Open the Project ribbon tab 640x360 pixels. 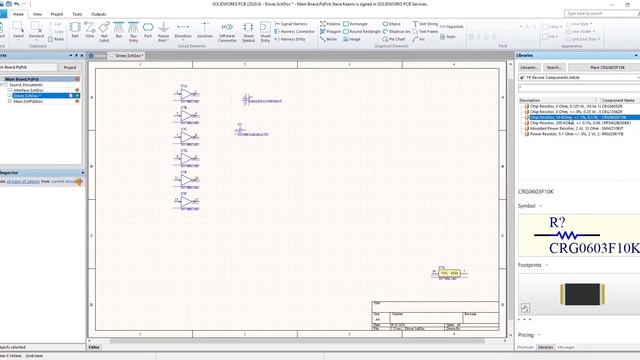click(57, 14)
